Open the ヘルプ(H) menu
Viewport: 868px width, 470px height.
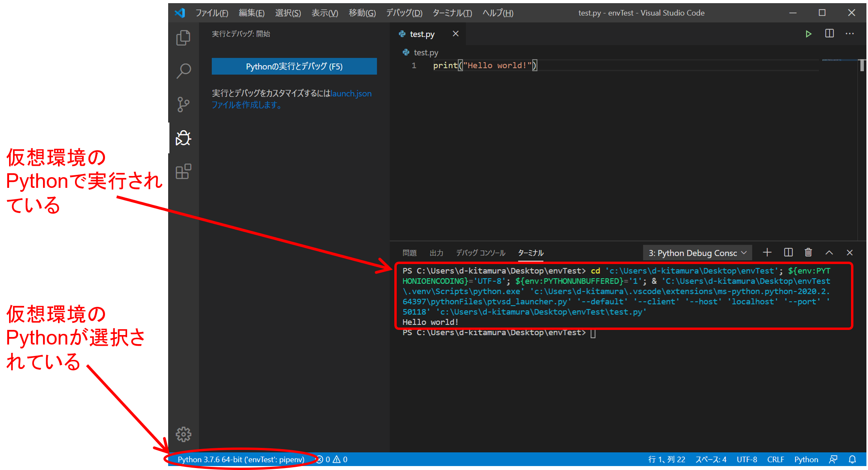point(498,13)
